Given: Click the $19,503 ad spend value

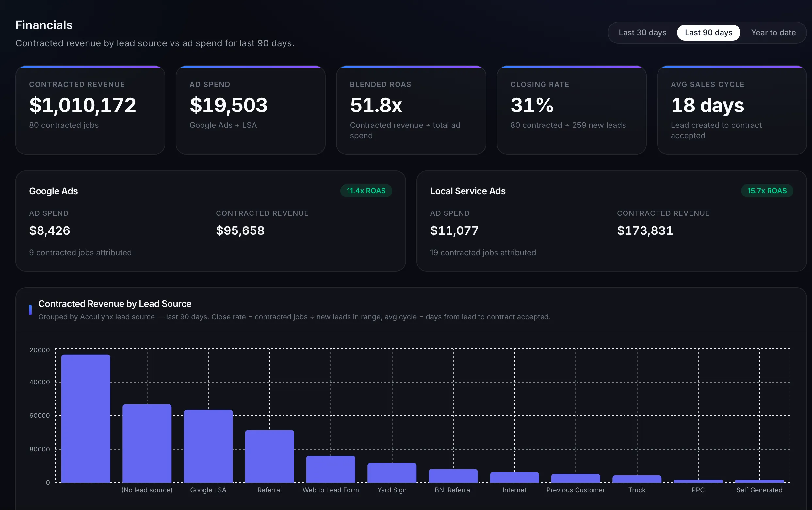Looking at the screenshot, I should pyautogui.click(x=228, y=105).
